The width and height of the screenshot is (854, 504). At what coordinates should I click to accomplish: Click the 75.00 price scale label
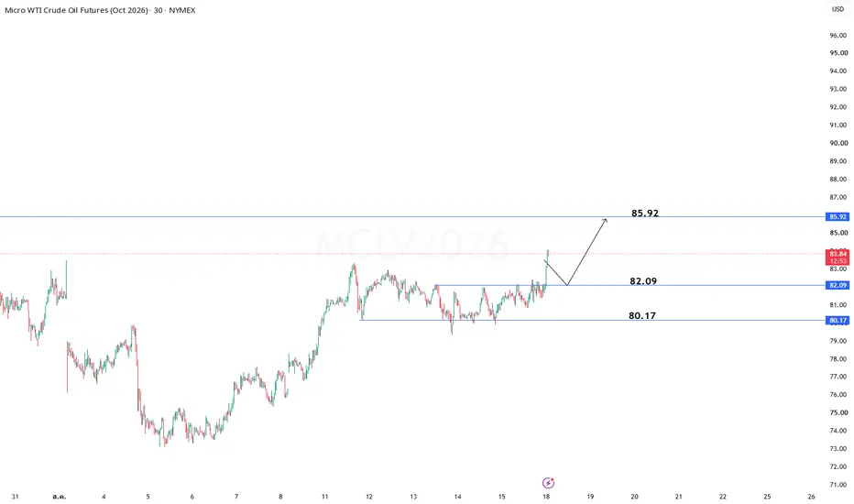tap(838, 412)
